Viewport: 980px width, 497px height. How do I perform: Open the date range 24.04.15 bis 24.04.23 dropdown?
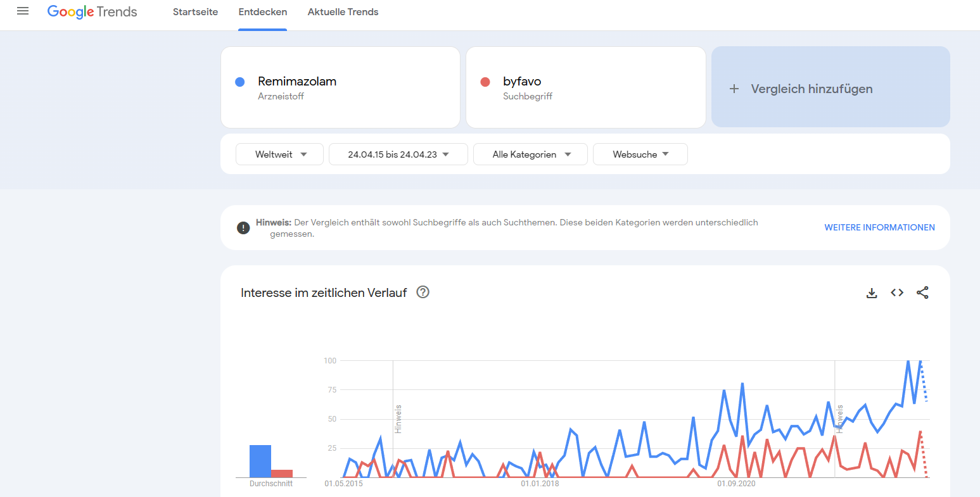[x=398, y=154]
